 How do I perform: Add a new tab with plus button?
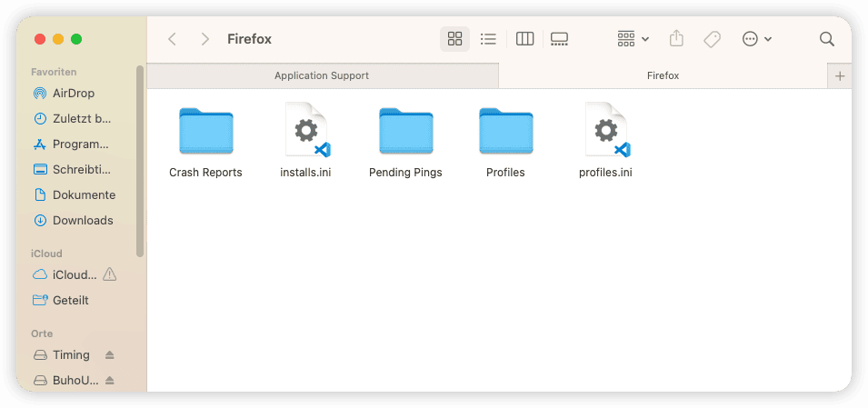click(x=840, y=75)
